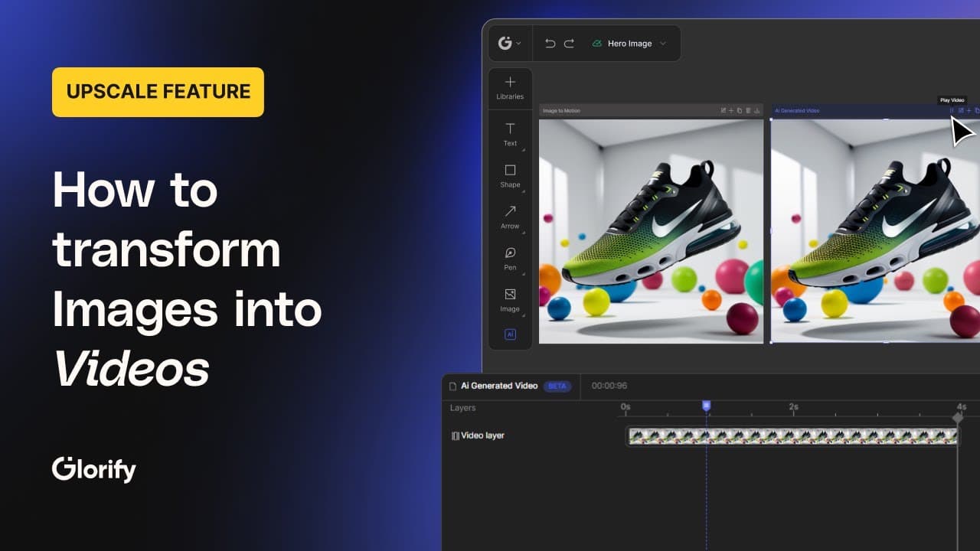Download the Image to Motion frame

756,110
